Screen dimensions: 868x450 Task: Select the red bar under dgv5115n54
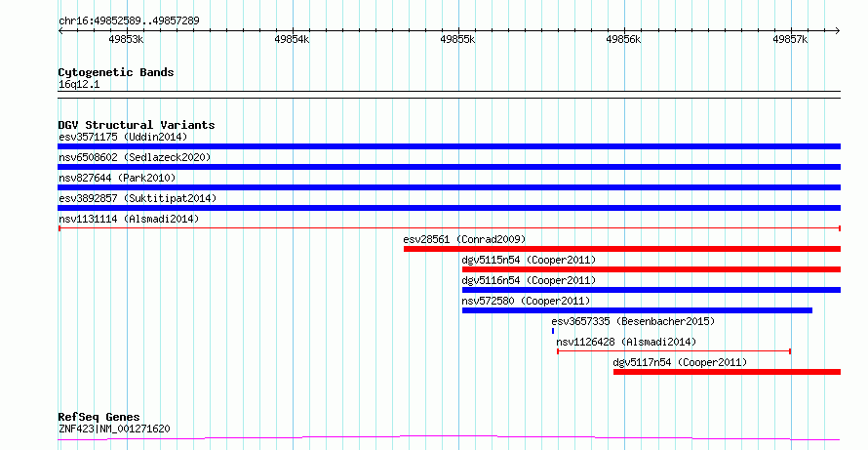click(651, 269)
